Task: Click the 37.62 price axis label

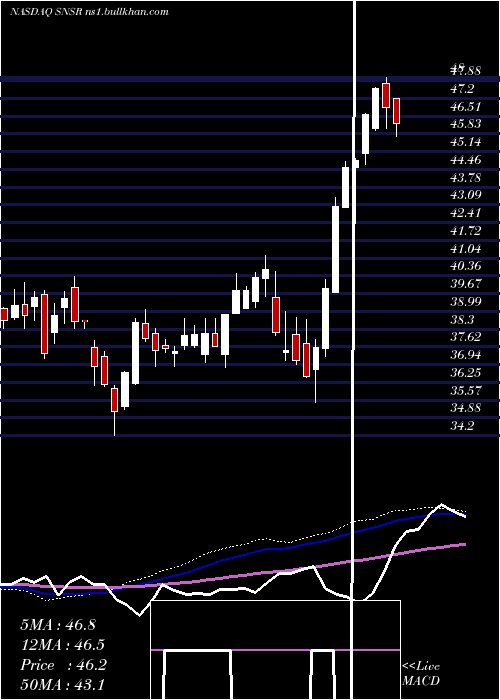Action: (x=466, y=337)
